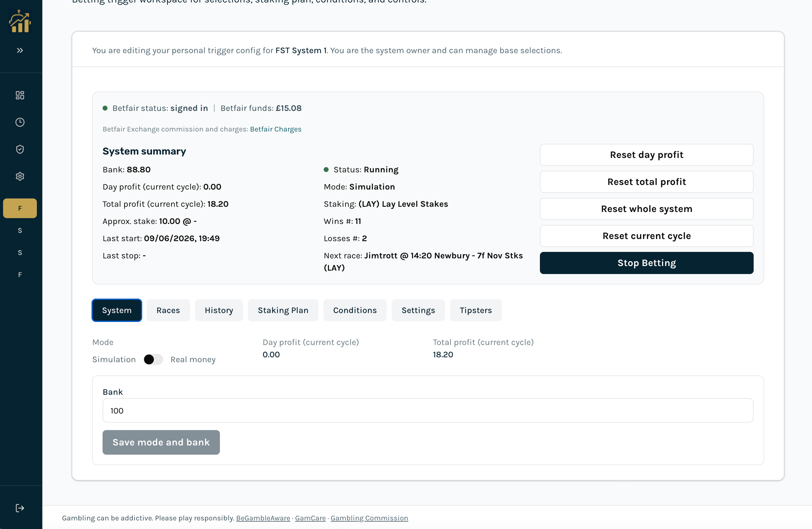The image size is (812, 529).
Task: Click the 'System summary' heading
Action: click(x=144, y=151)
